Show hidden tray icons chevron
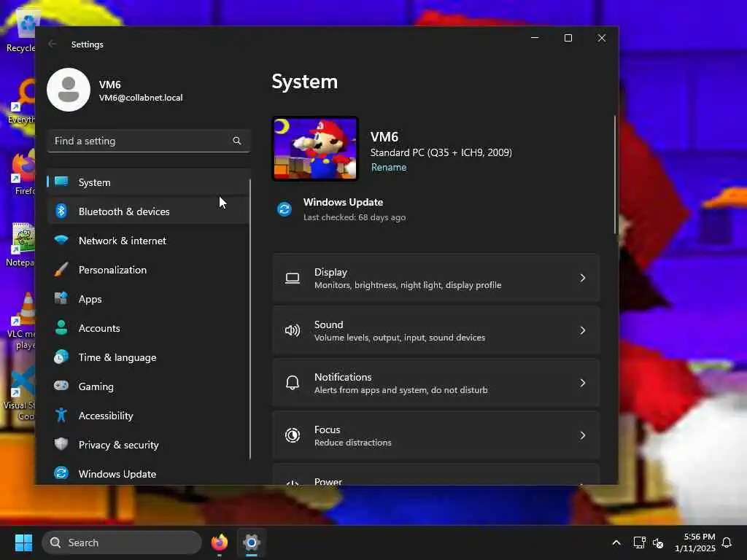Screen dimensions: 747x560 pyautogui.click(x=616, y=542)
